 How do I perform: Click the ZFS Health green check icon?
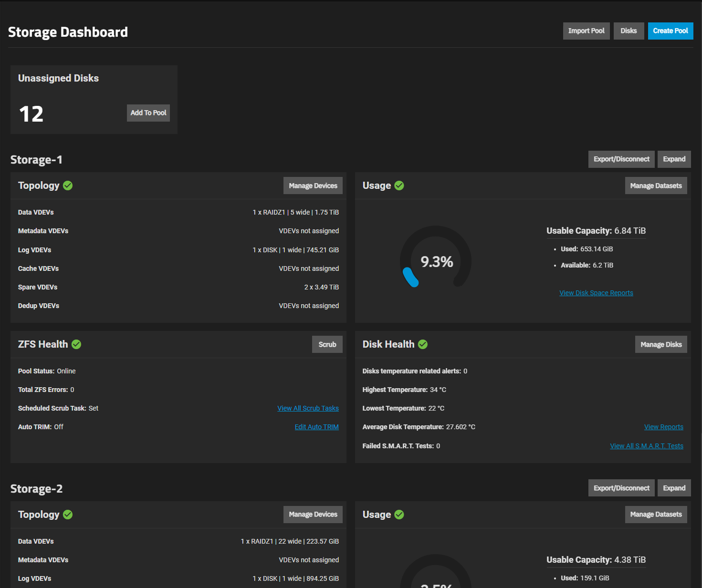coord(76,344)
